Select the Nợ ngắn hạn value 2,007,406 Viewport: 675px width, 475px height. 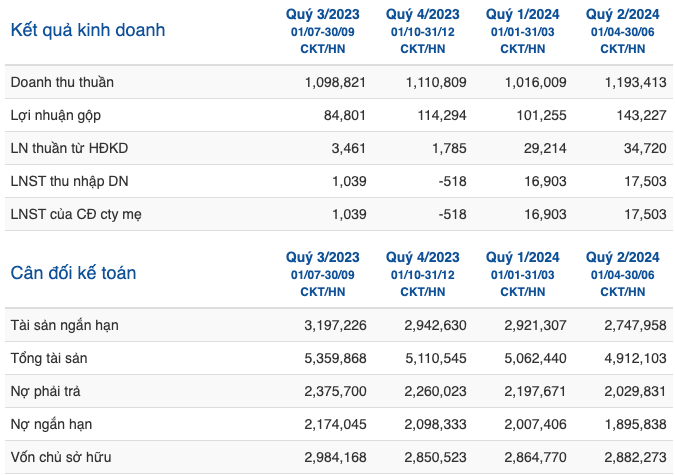[x=536, y=424]
